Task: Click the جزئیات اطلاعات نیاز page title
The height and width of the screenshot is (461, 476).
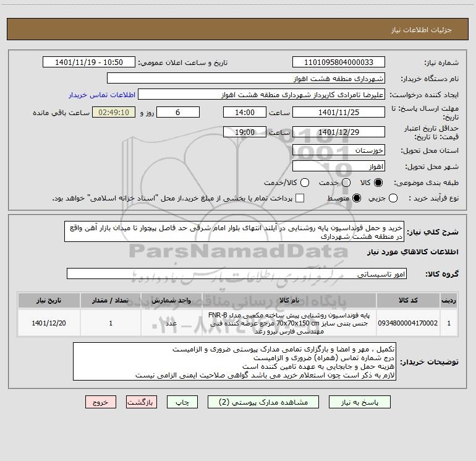Action: tap(422, 30)
